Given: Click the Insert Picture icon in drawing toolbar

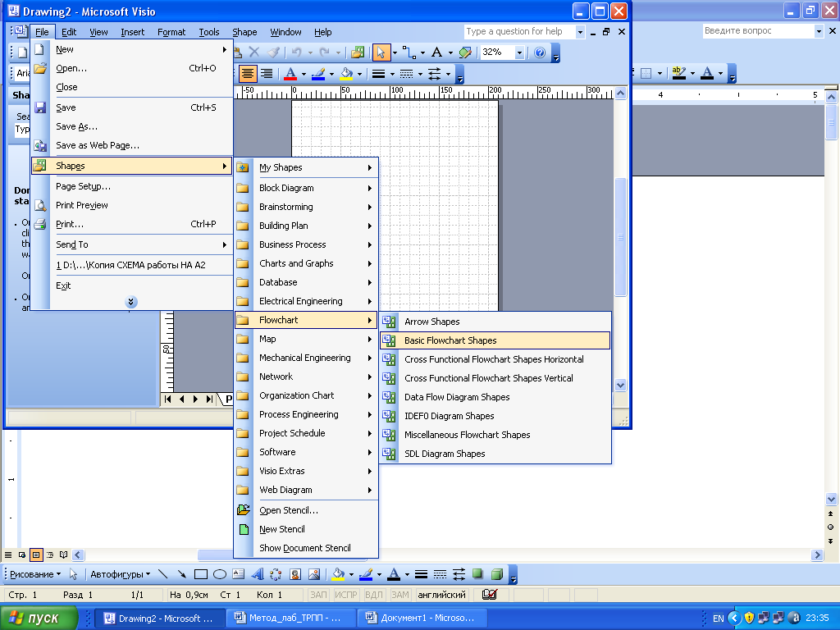Looking at the screenshot, I should [314, 574].
